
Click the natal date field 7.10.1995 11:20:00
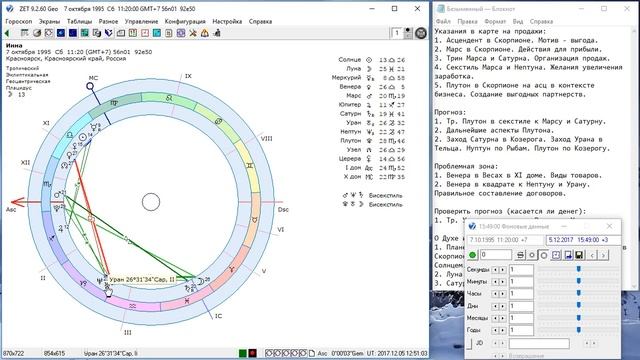(505, 240)
